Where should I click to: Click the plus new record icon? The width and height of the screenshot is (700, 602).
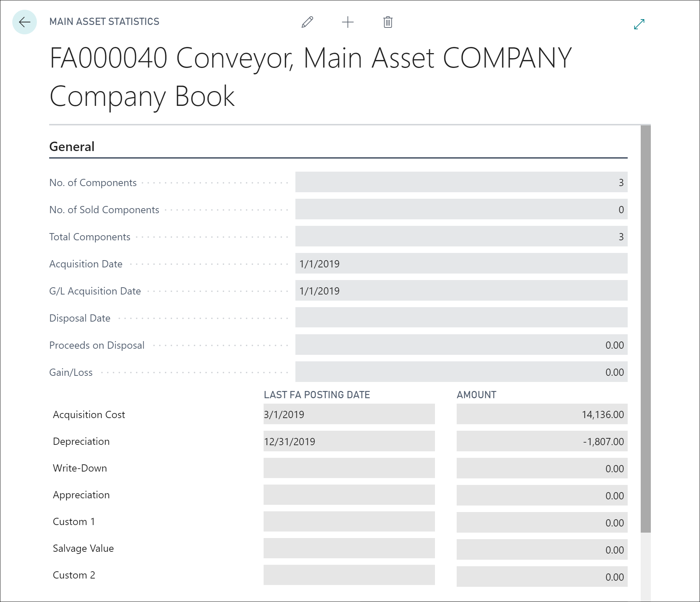coord(347,22)
